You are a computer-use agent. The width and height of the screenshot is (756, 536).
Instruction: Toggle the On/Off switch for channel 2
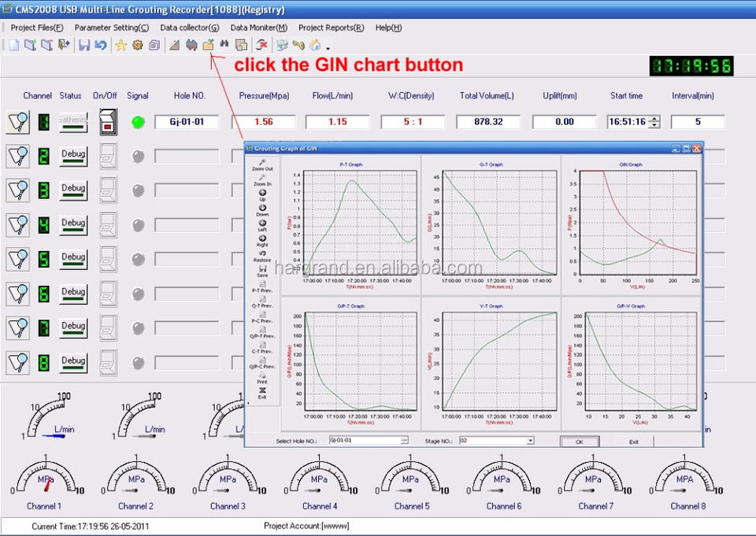[108, 155]
